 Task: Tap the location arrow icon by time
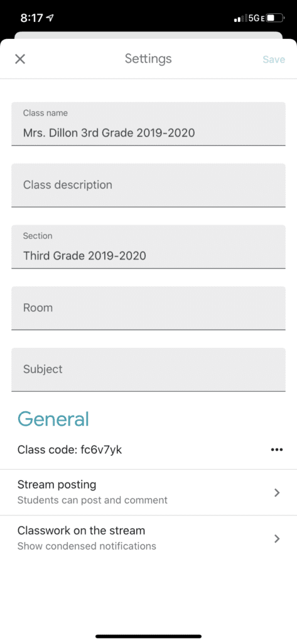click(x=50, y=18)
